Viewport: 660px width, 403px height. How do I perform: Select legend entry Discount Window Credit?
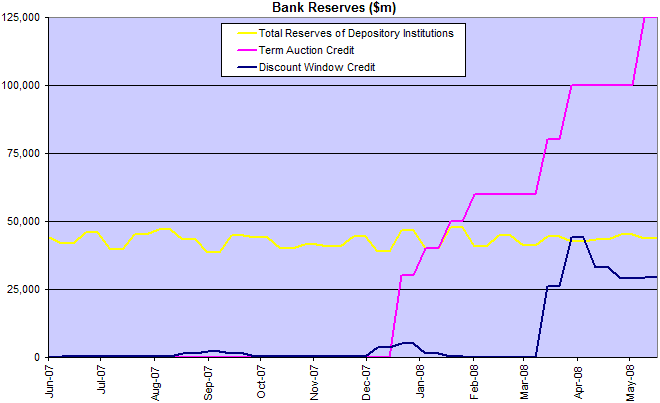[x=317, y=67]
